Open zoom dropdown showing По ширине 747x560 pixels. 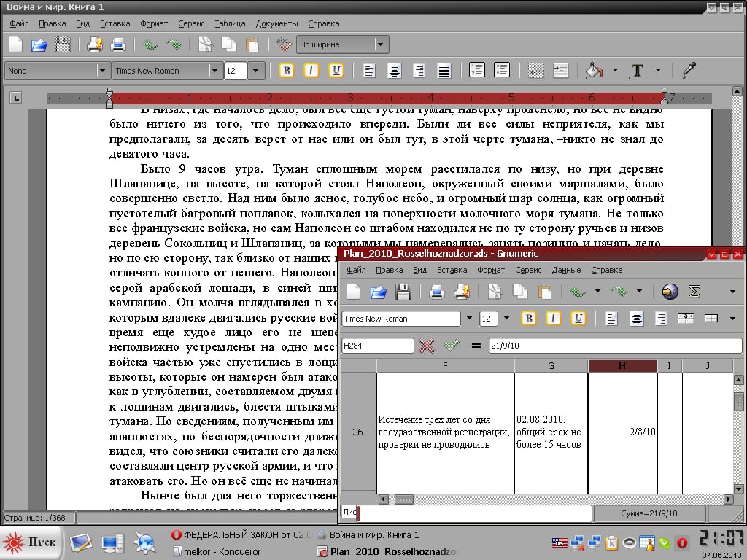343,44
